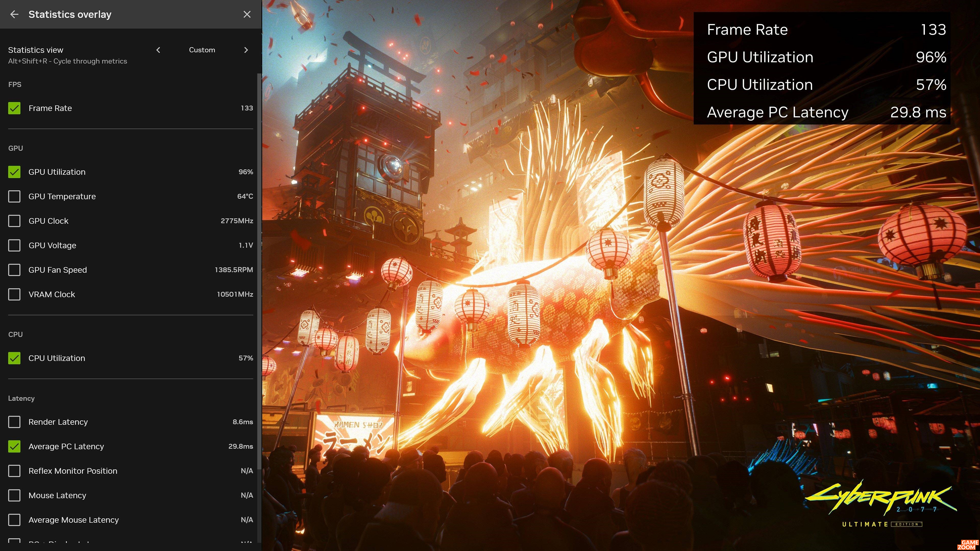This screenshot has height=551, width=980.
Task: Click the CPU section header
Action: [x=16, y=335]
